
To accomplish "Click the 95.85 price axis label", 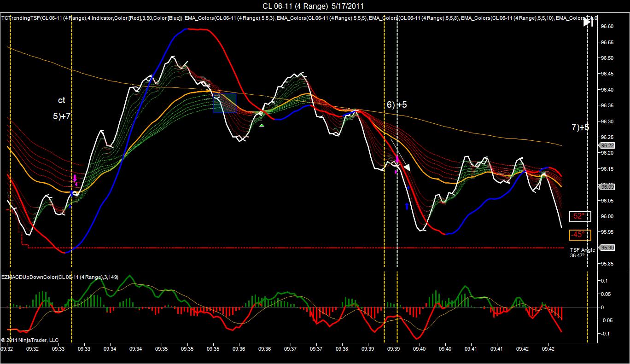I will click(607, 264).
